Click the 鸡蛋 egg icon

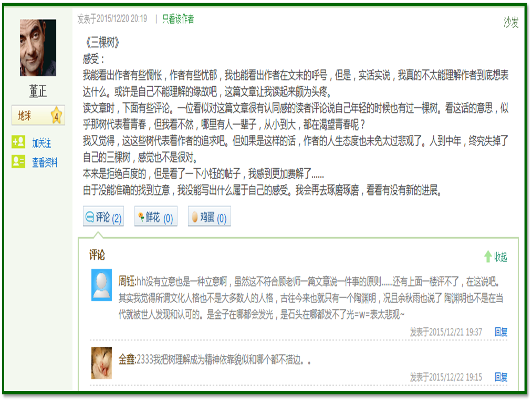point(195,217)
